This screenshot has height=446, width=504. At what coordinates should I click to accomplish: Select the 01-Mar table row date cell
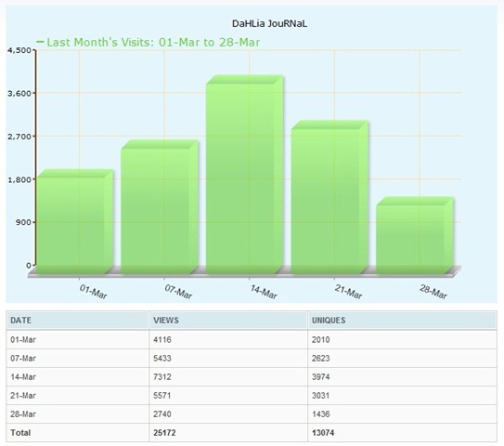pos(77,339)
